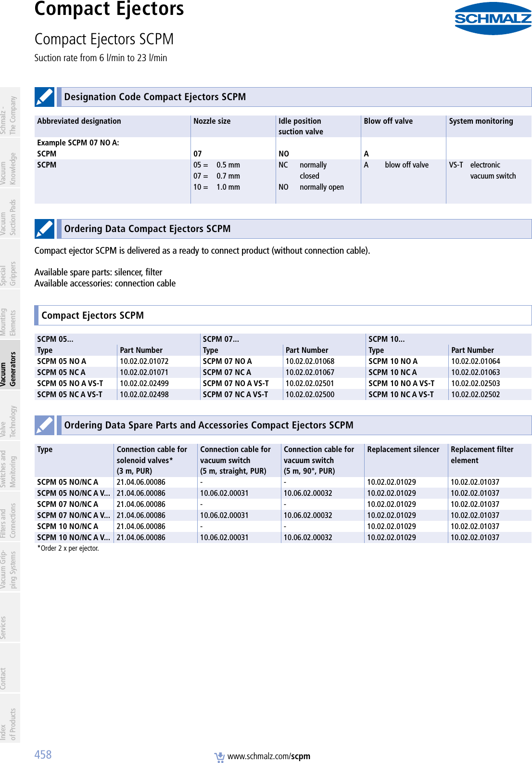Viewport: 532px width, 763px height.
Task: Click the Blow off valve column header
Action: 388,121
